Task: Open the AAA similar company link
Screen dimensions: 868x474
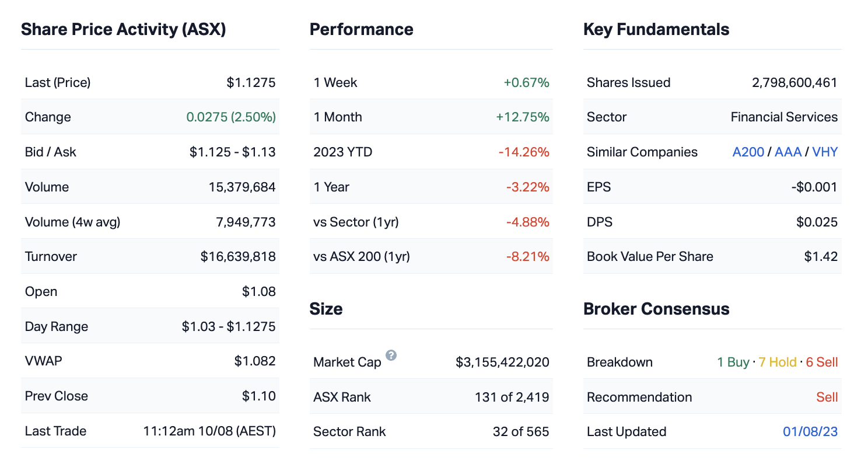Action: [787, 152]
